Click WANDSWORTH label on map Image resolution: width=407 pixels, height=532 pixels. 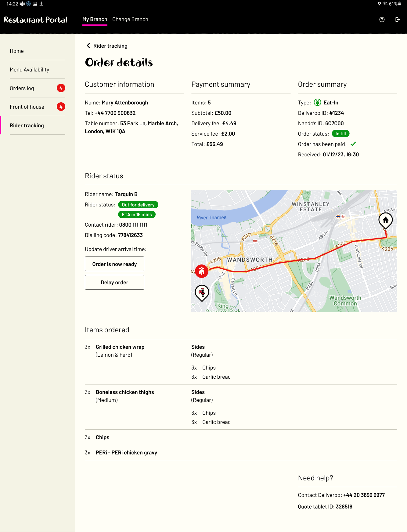click(x=250, y=260)
